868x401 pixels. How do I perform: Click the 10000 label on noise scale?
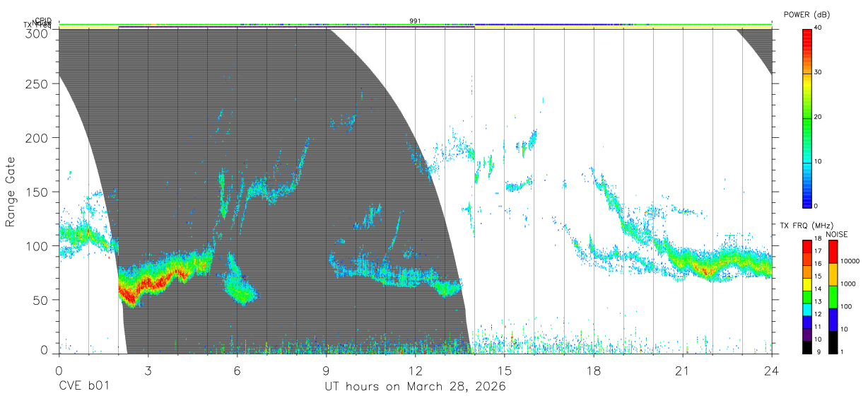(850, 261)
